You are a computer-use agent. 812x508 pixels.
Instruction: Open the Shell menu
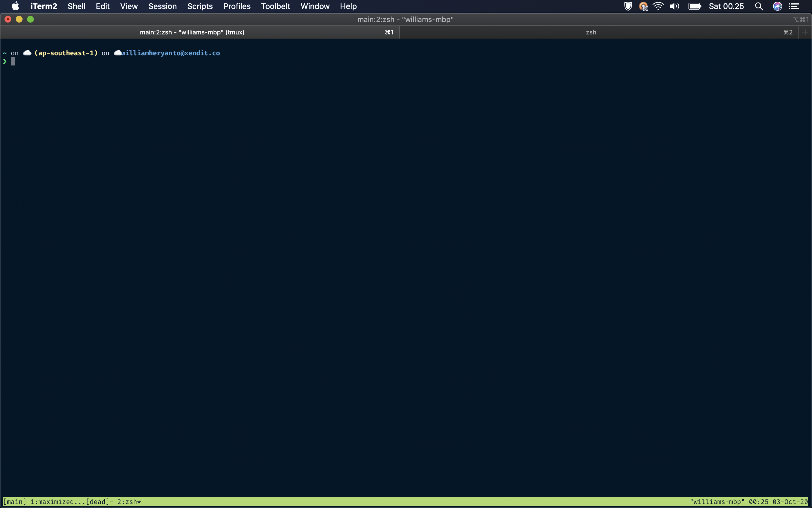[76, 6]
